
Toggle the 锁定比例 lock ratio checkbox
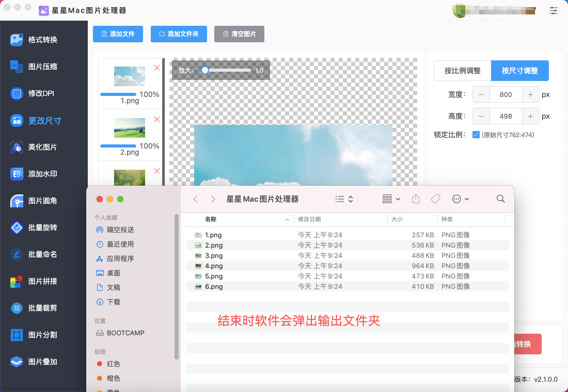pyautogui.click(x=476, y=135)
